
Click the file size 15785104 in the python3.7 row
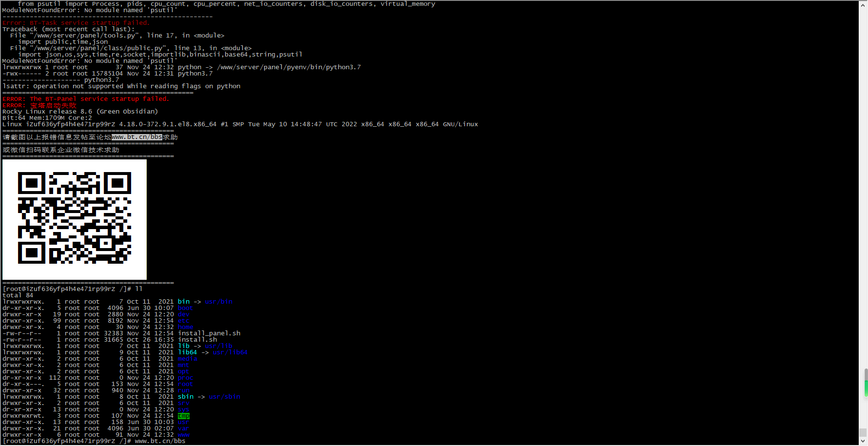108,74
